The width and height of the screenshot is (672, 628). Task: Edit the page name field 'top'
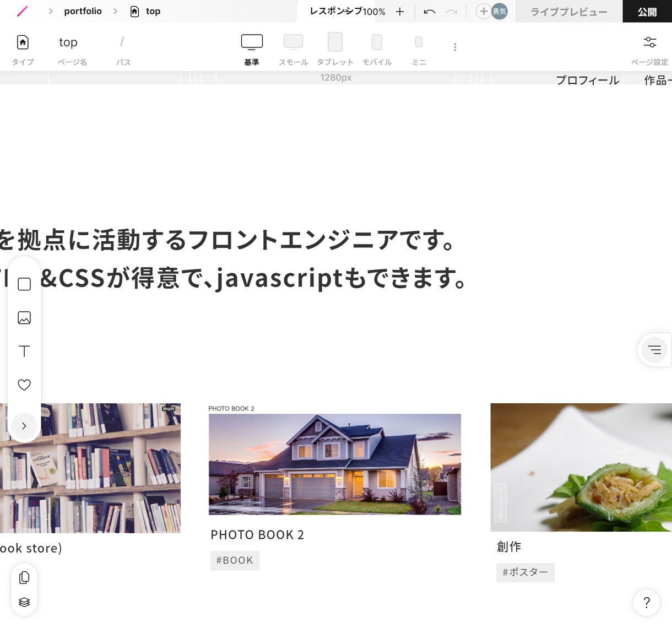(68, 42)
